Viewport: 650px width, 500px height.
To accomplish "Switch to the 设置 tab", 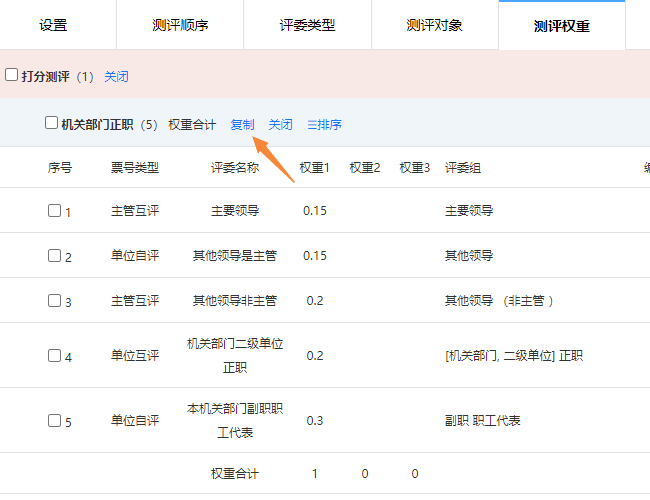I will [x=53, y=25].
